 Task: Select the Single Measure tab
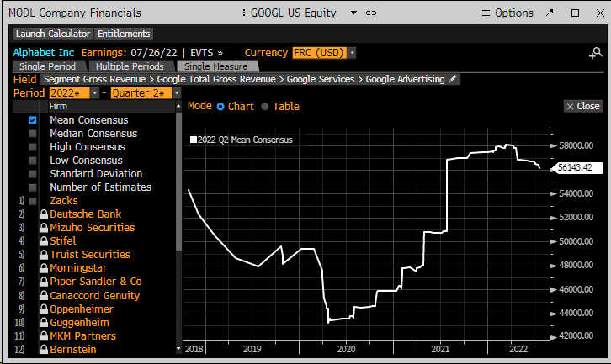[216, 66]
